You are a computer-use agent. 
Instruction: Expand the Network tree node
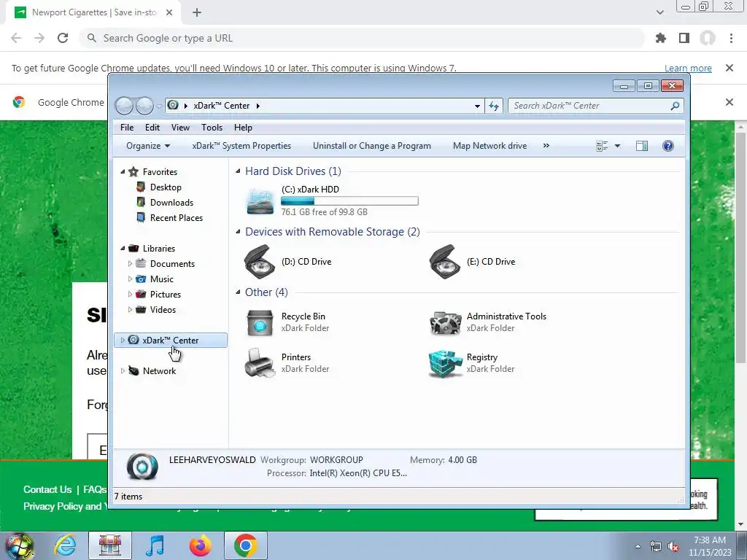pyautogui.click(x=123, y=370)
